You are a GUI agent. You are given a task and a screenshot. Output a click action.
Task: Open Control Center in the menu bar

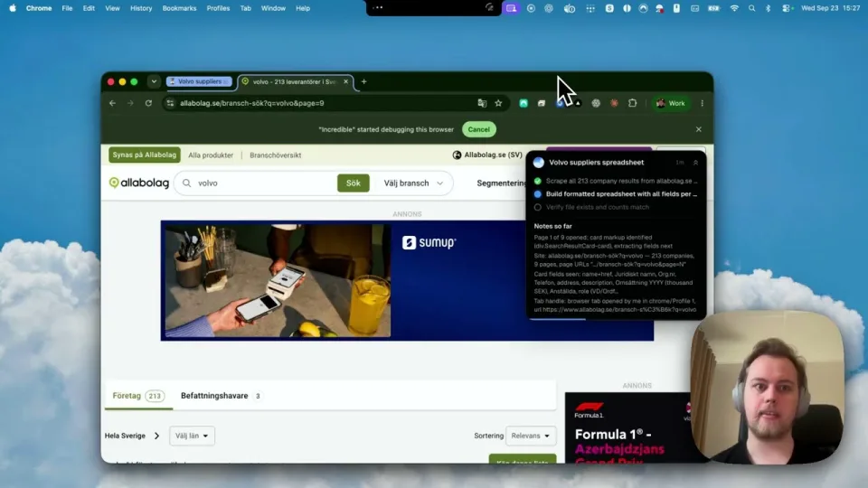click(x=786, y=8)
